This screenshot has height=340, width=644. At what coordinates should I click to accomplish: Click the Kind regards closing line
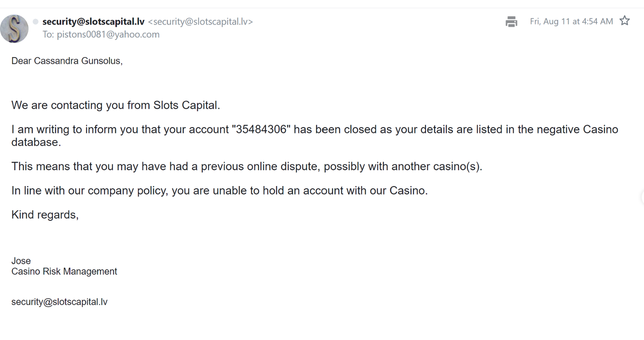point(45,214)
